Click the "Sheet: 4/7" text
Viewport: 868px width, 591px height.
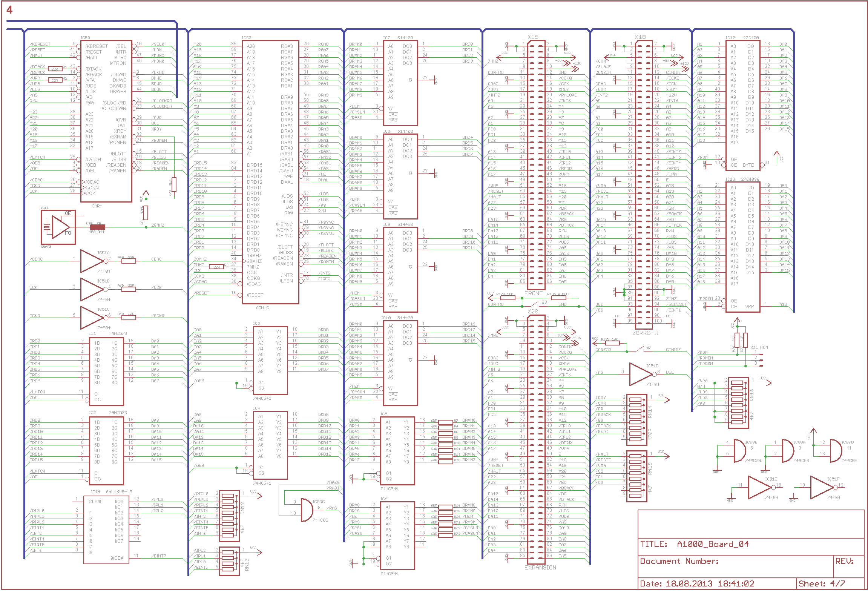click(822, 583)
